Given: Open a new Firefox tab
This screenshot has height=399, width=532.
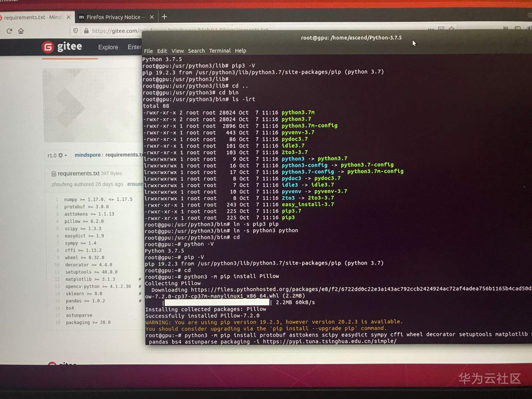Looking at the screenshot, I should pos(164,17).
